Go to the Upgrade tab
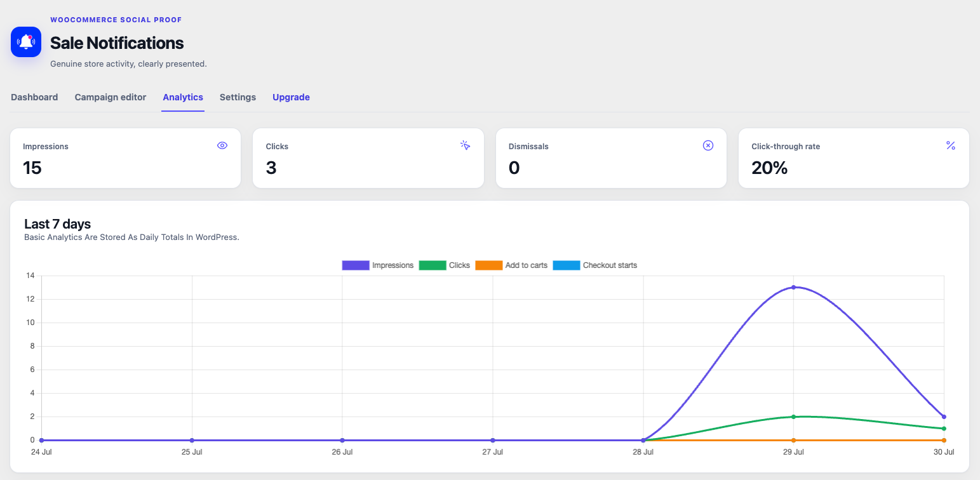Image resolution: width=980 pixels, height=480 pixels. pos(291,97)
